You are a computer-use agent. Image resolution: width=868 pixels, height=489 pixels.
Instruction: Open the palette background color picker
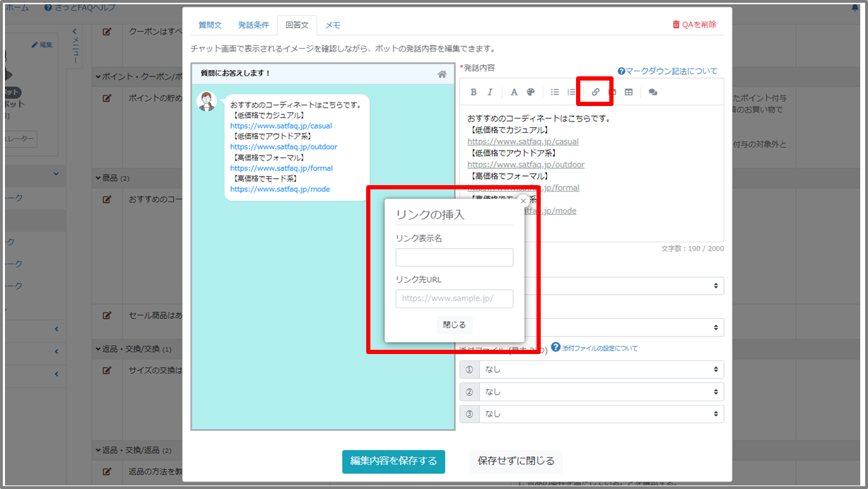(531, 92)
